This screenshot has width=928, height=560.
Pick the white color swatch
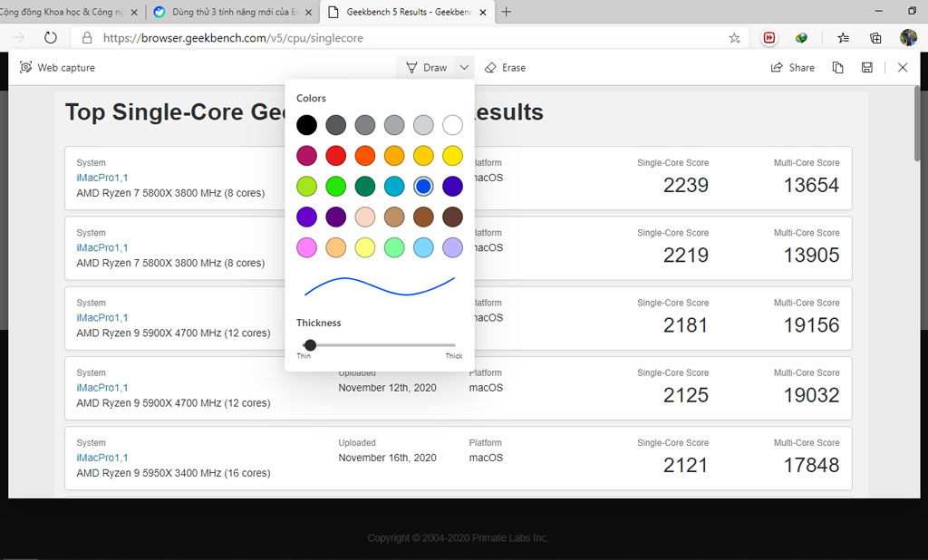click(453, 125)
